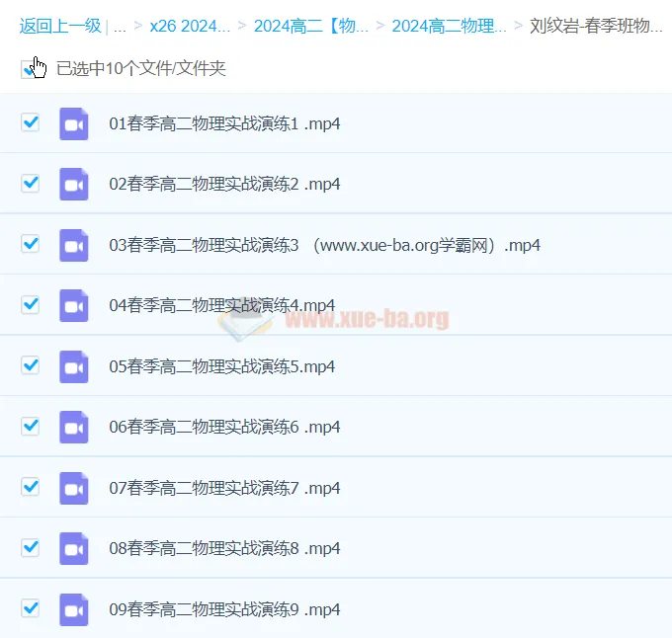
Task: Go back via 返回上一级 link
Action: (x=60, y=26)
